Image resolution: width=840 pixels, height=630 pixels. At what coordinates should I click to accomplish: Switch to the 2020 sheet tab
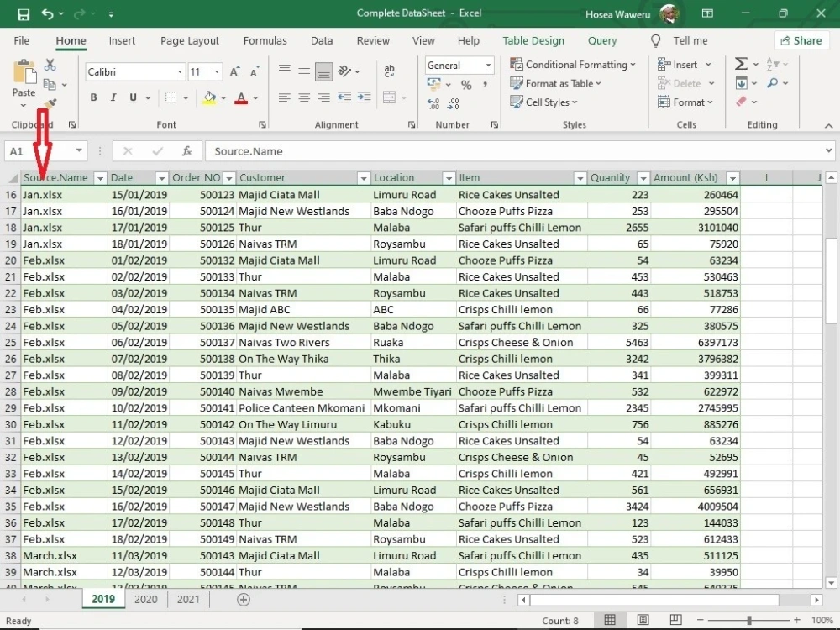click(x=145, y=600)
